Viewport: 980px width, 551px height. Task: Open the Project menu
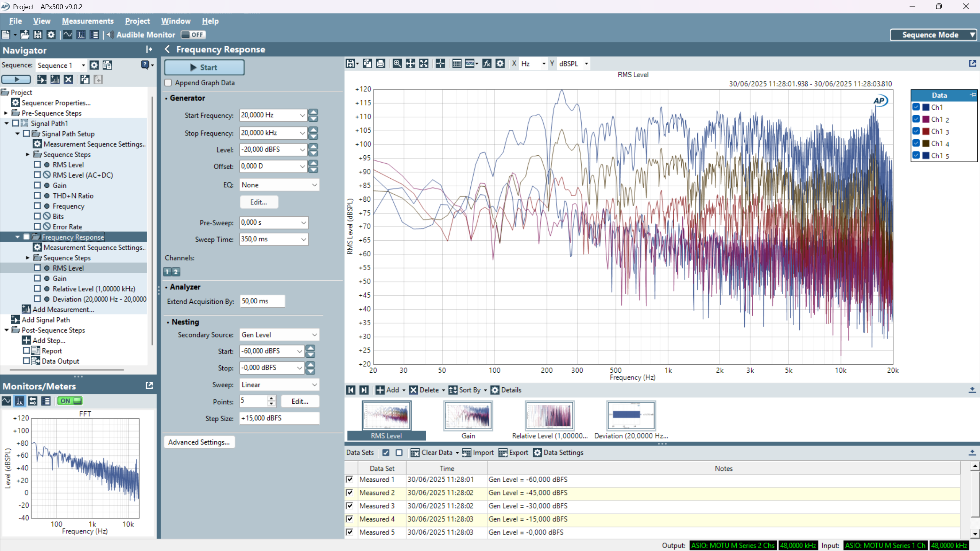tap(137, 21)
